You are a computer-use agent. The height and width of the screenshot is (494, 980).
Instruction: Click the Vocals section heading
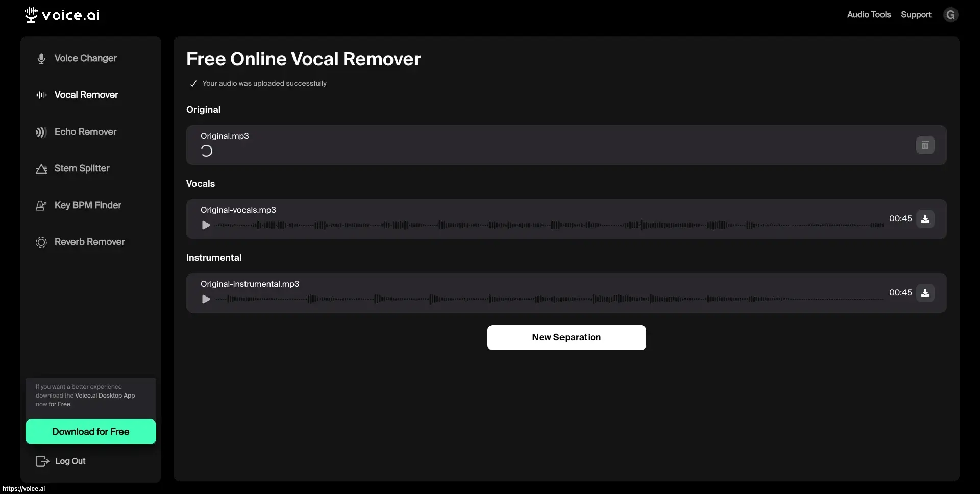201,184
